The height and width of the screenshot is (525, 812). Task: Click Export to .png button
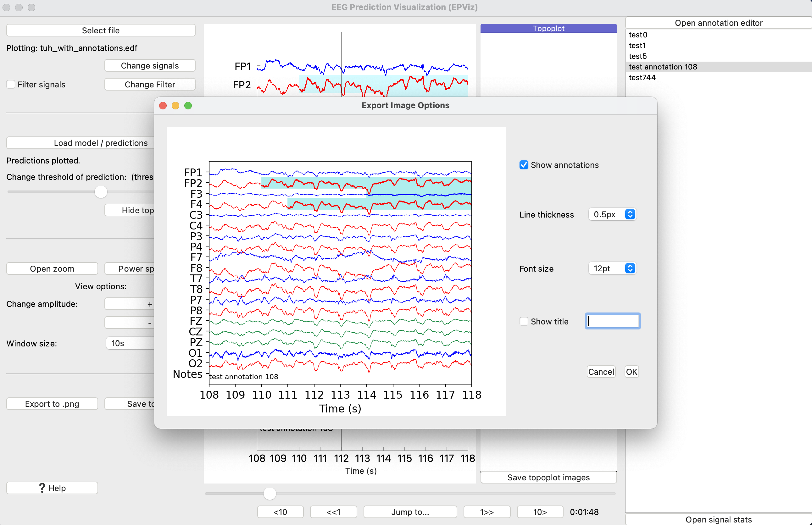[x=52, y=404]
